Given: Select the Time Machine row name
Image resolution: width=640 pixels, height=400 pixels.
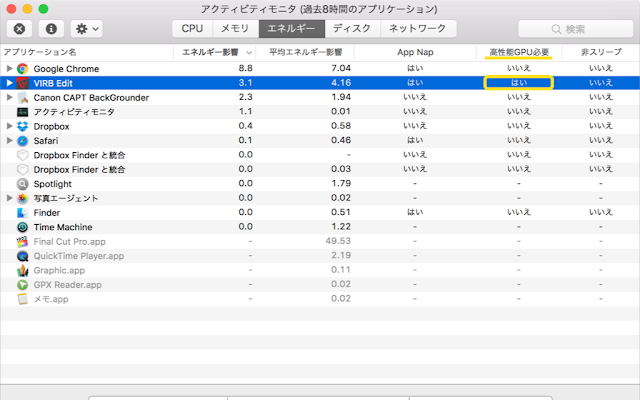Looking at the screenshot, I should [63, 227].
